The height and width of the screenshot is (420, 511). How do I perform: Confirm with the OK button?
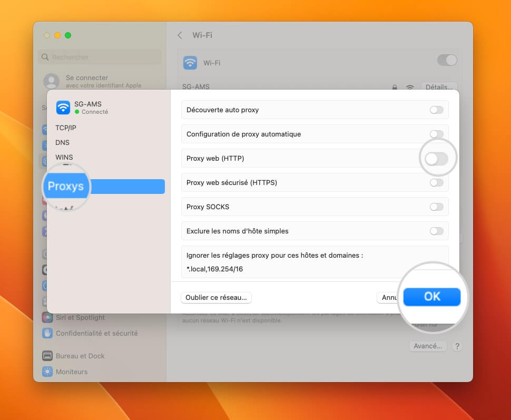point(432,297)
